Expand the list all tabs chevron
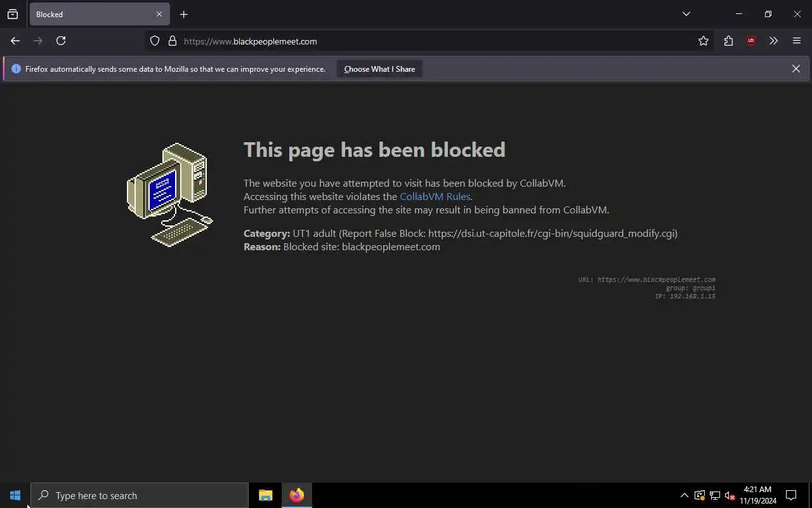 click(x=686, y=14)
